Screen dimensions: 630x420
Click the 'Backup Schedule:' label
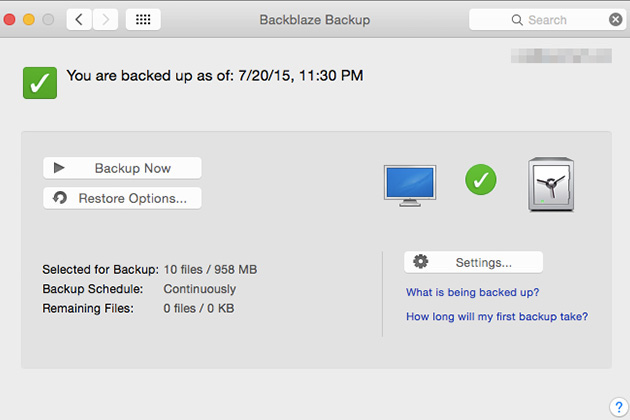(93, 289)
